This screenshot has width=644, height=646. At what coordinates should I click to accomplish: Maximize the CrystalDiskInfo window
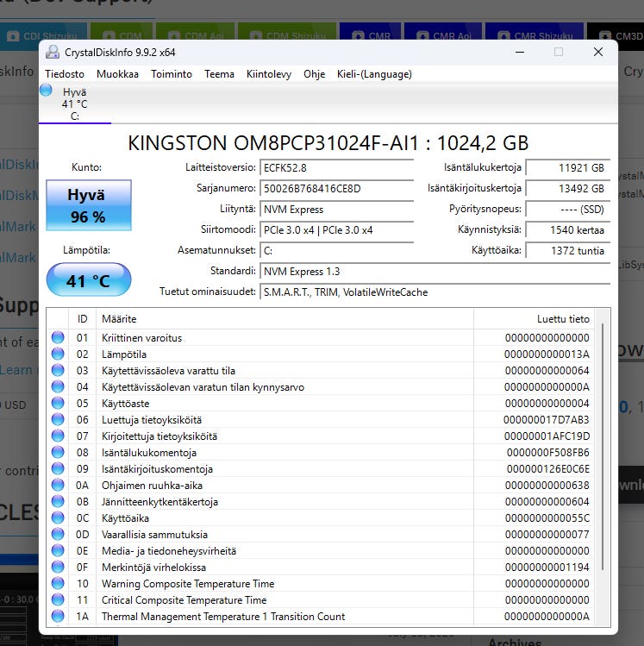coord(559,52)
